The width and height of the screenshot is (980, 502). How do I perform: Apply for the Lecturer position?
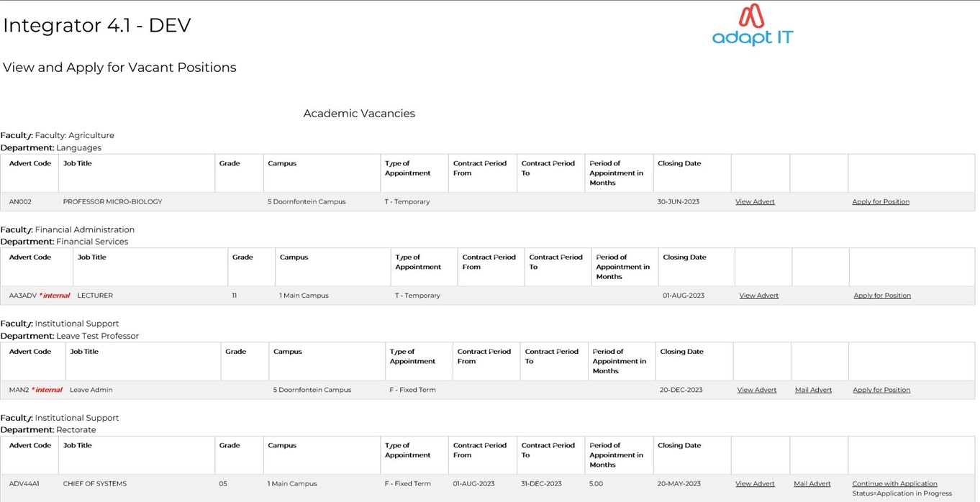882,296
